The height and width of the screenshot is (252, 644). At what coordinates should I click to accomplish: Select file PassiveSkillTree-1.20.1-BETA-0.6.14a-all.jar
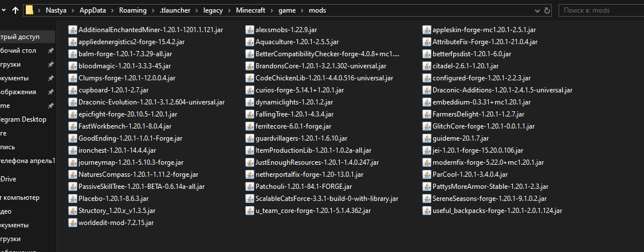(x=136, y=187)
